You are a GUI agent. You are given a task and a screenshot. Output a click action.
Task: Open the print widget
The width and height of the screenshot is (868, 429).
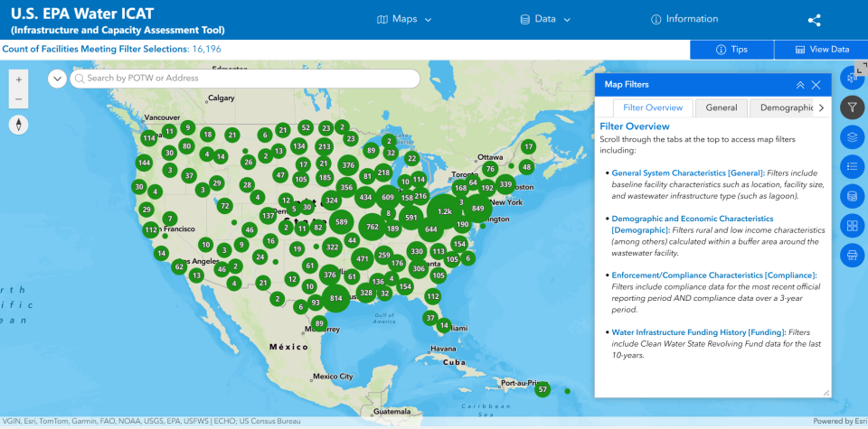point(853,255)
